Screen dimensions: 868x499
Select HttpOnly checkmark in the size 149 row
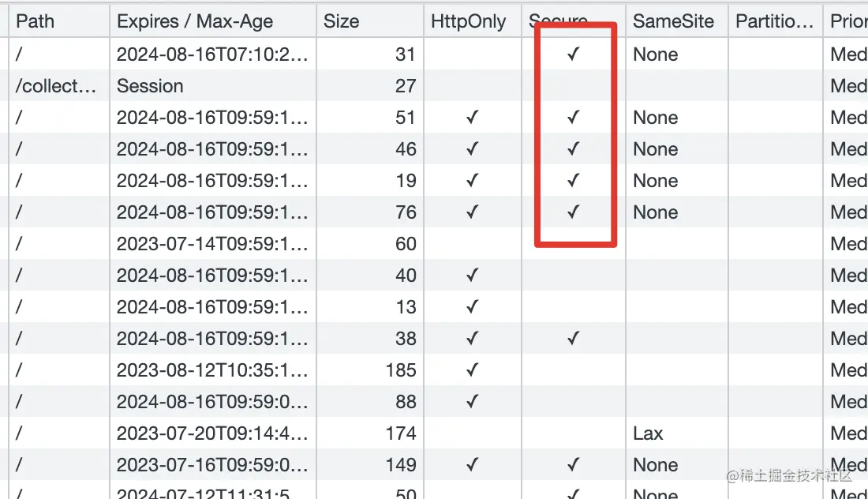pyautogui.click(x=472, y=465)
